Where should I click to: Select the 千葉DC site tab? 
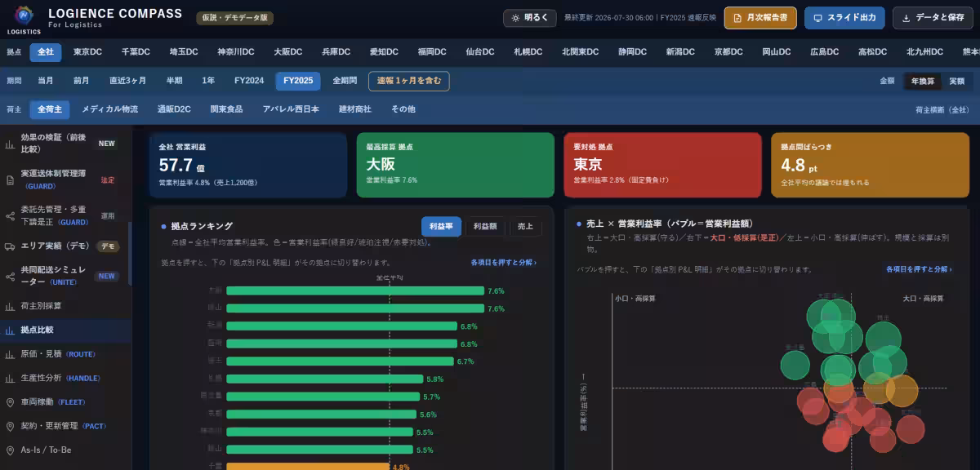(136, 51)
